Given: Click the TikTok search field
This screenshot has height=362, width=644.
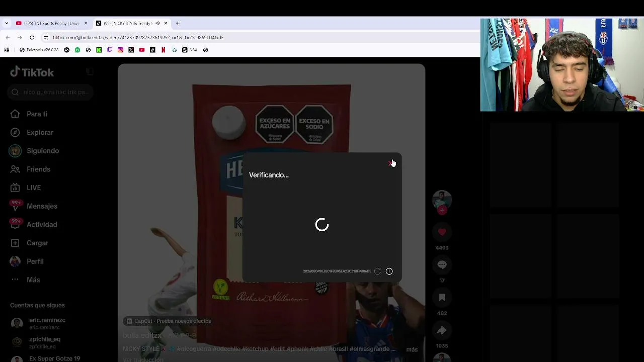Looking at the screenshot, I should (x=51, y=92).
